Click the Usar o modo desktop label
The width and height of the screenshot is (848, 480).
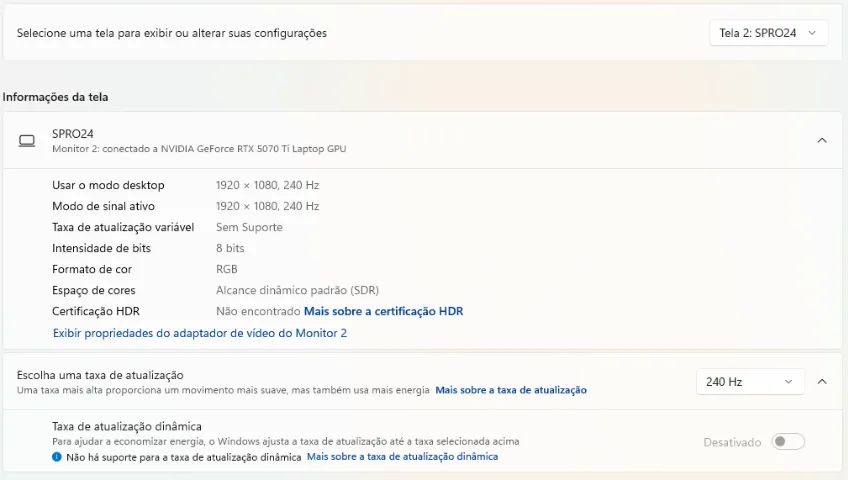108,185
